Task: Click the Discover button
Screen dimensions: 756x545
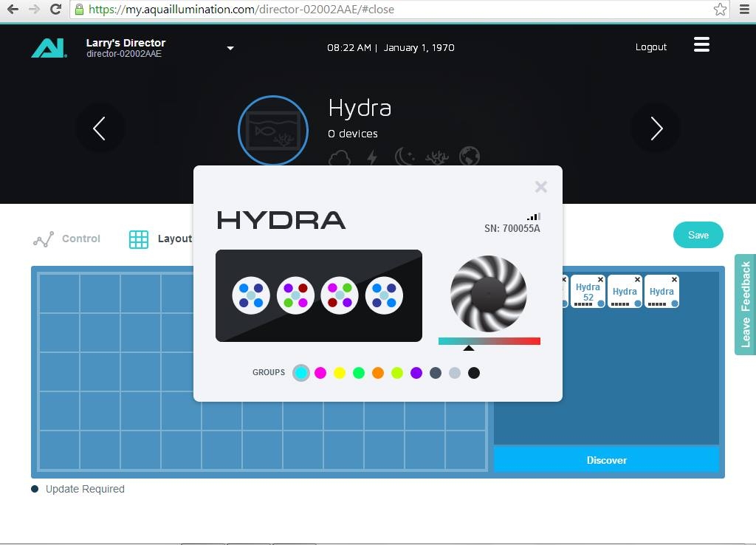Action: (x=607, y=460)
